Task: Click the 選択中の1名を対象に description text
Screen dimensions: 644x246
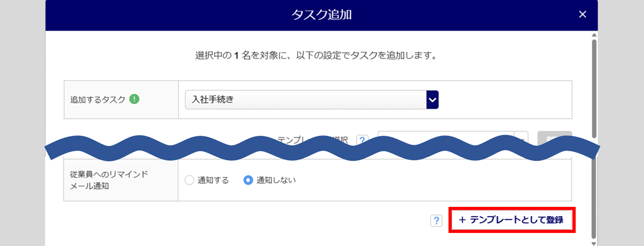Action: tap(315, 56)
